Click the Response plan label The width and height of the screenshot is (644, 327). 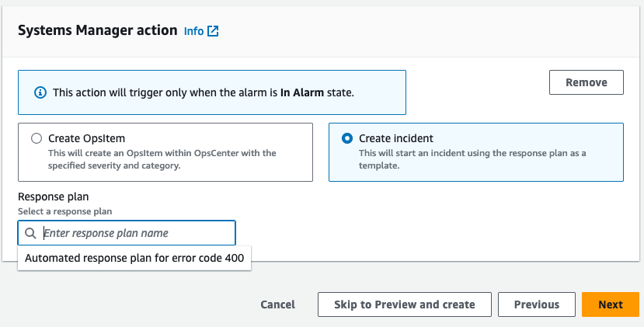pos(54,197)
